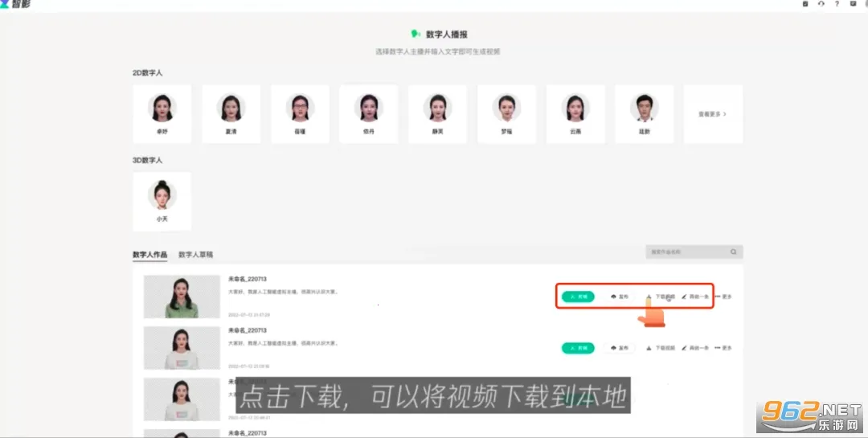Choose the male digital human avatar card
Viewport: 868px width, 438px height.
(645, 114)
